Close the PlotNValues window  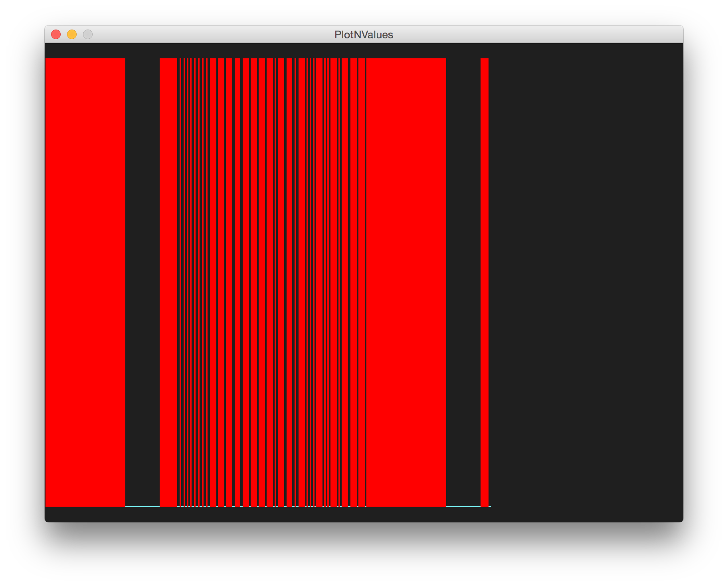56,34
